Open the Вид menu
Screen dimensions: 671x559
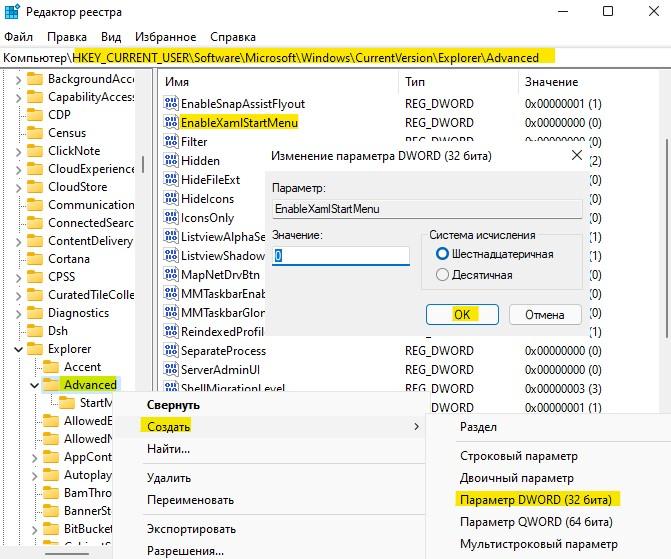coord(111,37)
